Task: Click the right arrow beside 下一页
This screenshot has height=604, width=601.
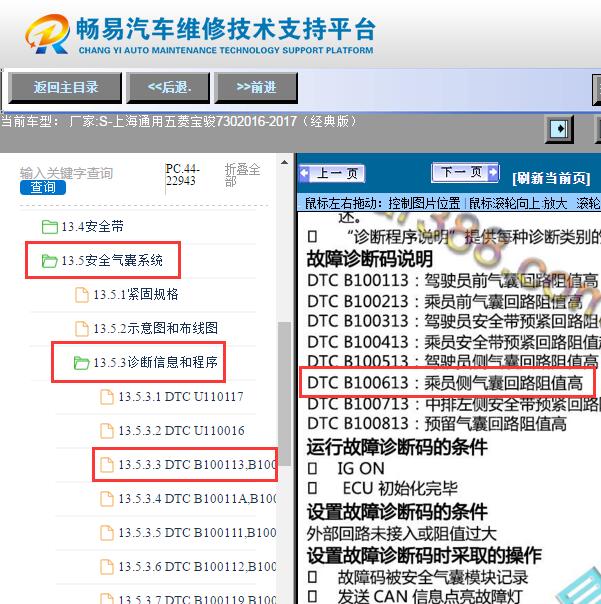Action: pyautogui.click(x=493, y=172)
